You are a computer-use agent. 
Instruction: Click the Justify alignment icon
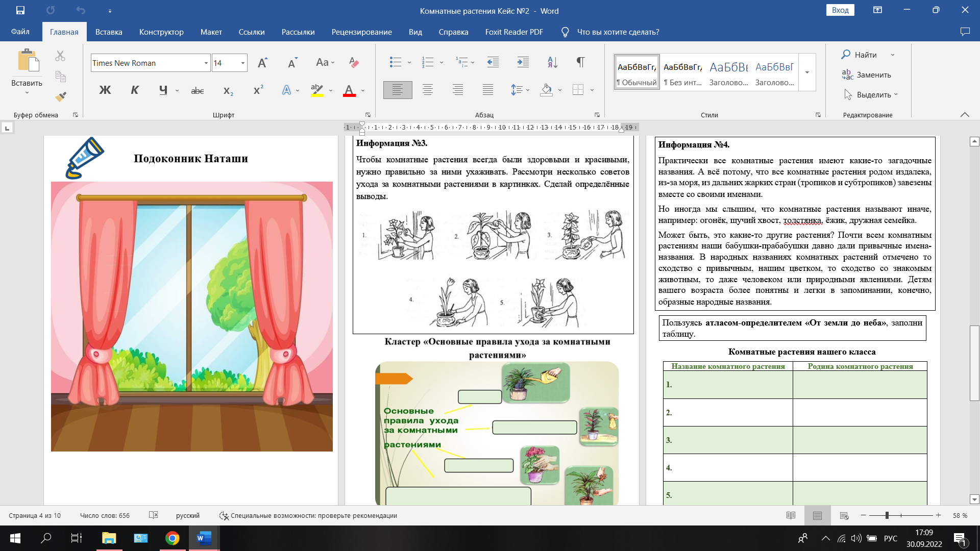pyautogui.click(x=487, y=90)
